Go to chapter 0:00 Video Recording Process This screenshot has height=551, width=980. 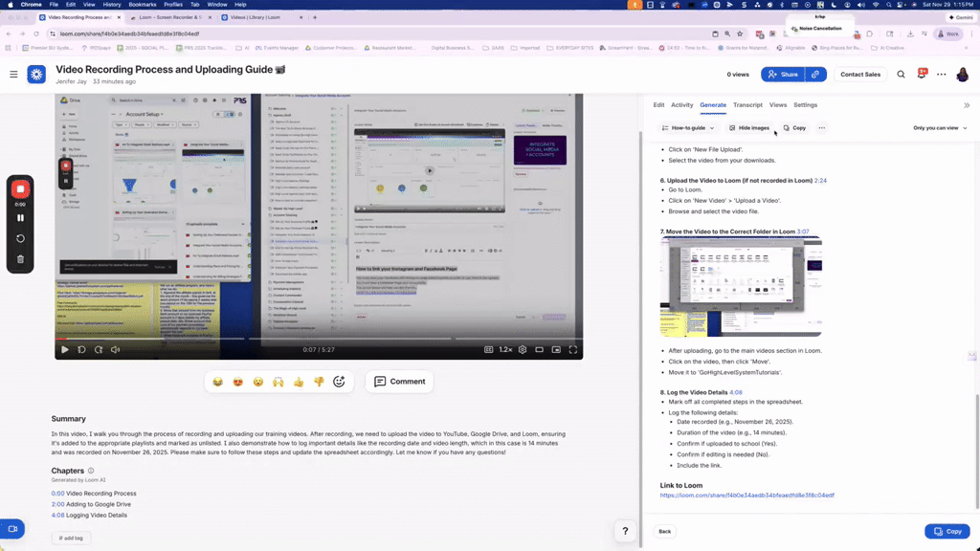pos(94,494)
